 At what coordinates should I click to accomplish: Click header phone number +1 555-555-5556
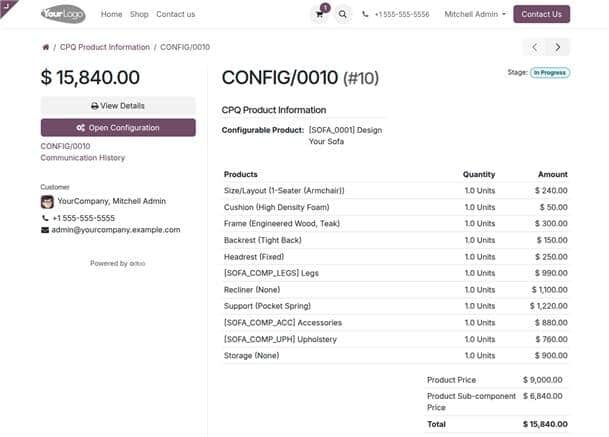click(402, 14)
